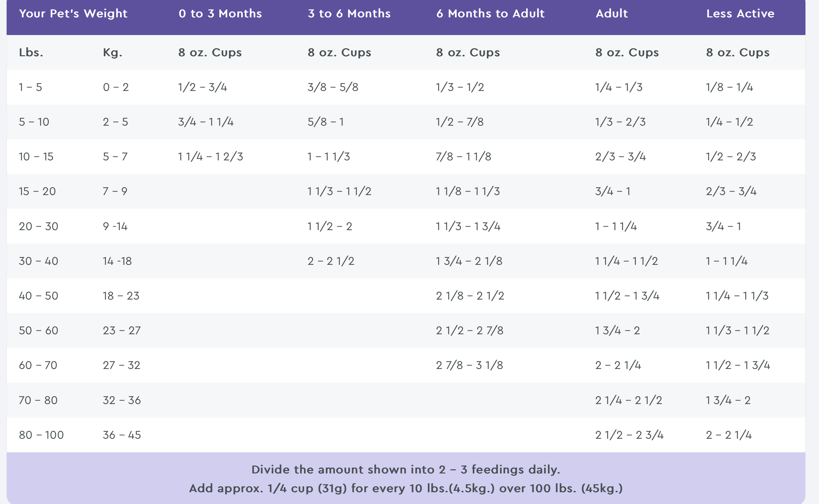This screenshot has width=819, height=504.
Task: Click the 'Your Pet's Weight' column header
Action: tap(73, 14)
